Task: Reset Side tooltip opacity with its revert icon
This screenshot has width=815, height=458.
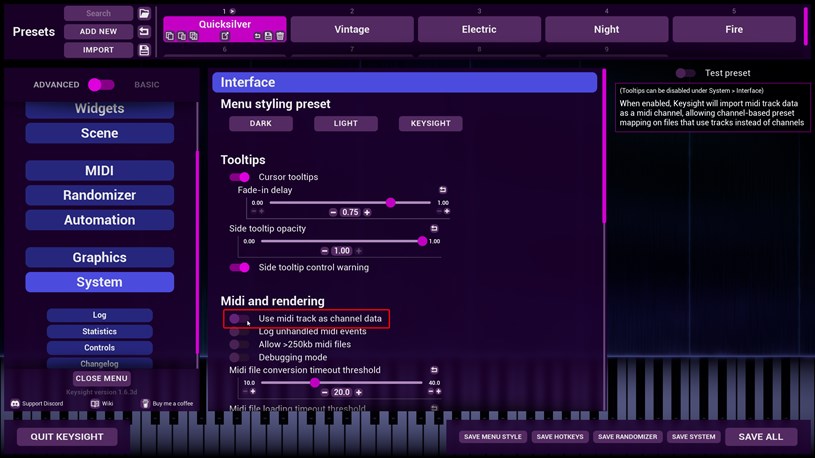Action: click(x=434, y=228)
